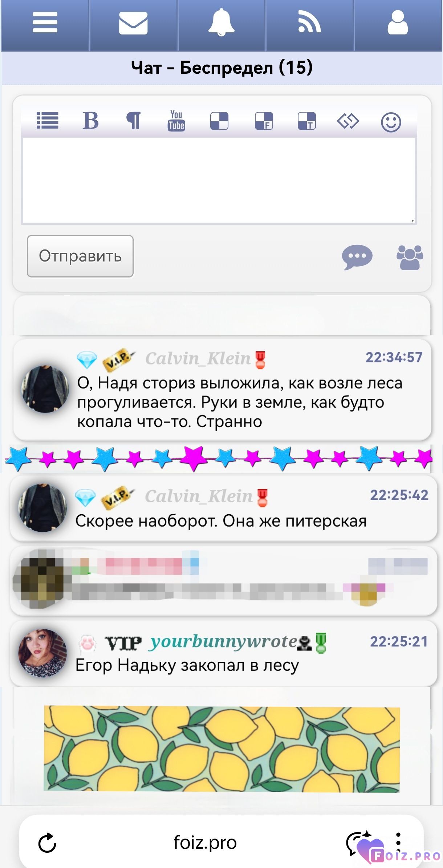This screenshot has height=868, width=443.
Task: Click the checkered icon labeled F
Action: pos(264,121)
